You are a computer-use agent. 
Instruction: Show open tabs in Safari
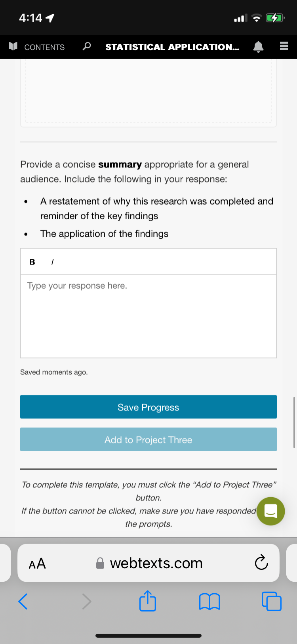click(x=272, y=601)
